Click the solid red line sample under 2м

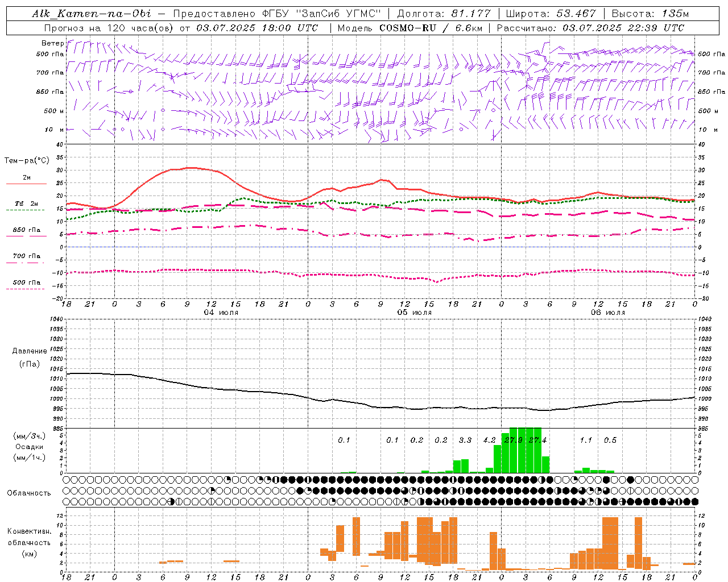click(27, 184)
